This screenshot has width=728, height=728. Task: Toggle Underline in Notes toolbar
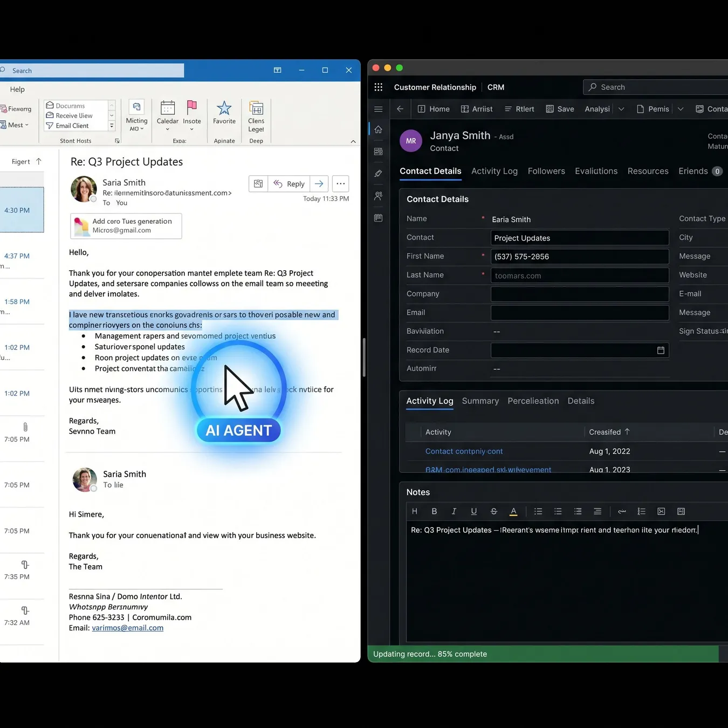[x=474, y=511]
